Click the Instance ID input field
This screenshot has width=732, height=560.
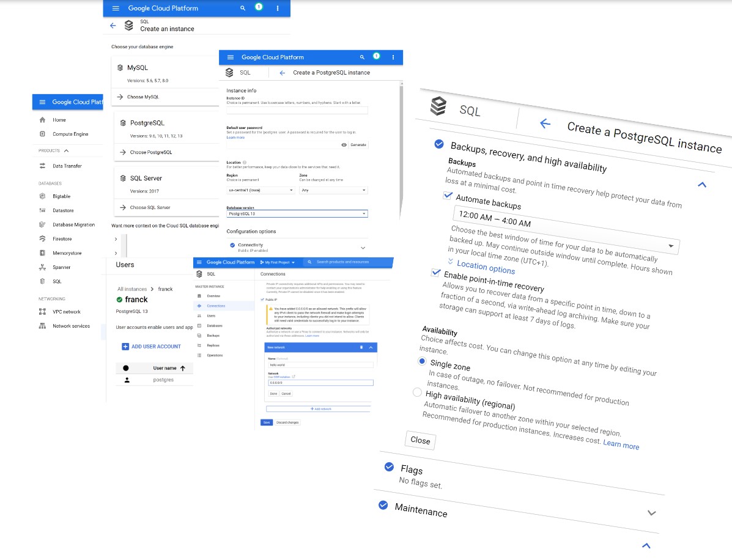297,111
